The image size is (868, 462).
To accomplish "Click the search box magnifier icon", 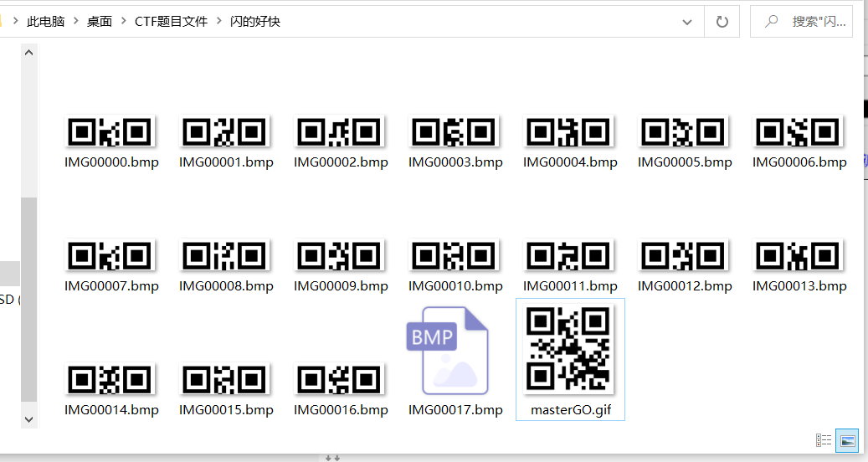I will (771, 22).
